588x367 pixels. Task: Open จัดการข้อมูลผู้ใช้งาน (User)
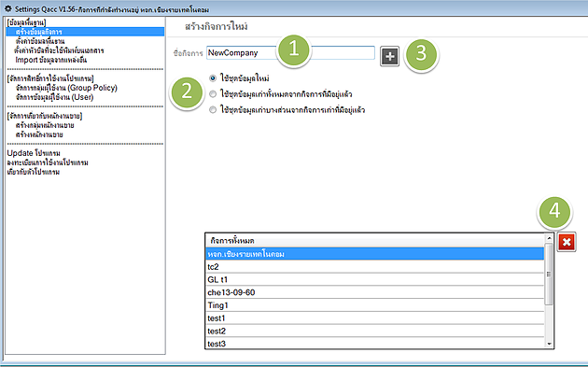pyautogui.click(x=54, y=97)
